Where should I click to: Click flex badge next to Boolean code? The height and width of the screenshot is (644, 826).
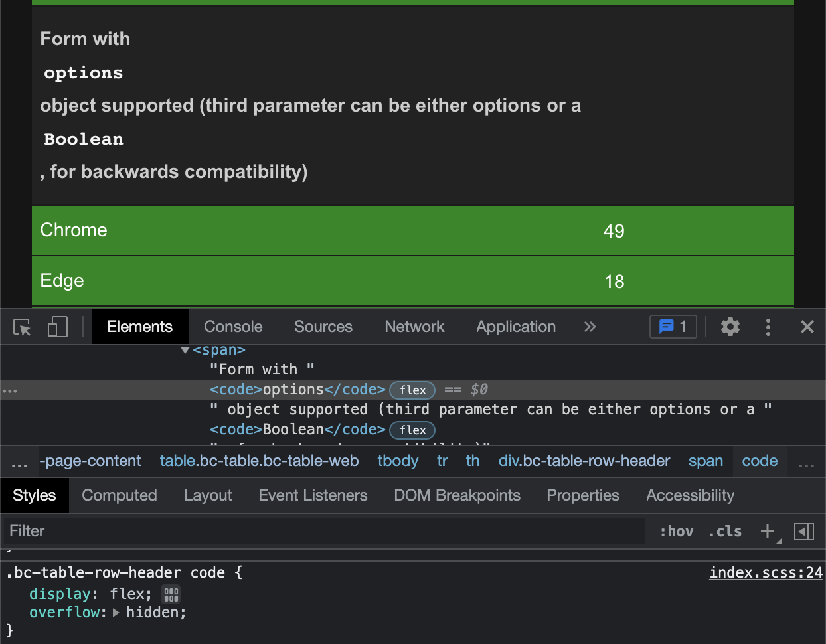pos(412,430)
